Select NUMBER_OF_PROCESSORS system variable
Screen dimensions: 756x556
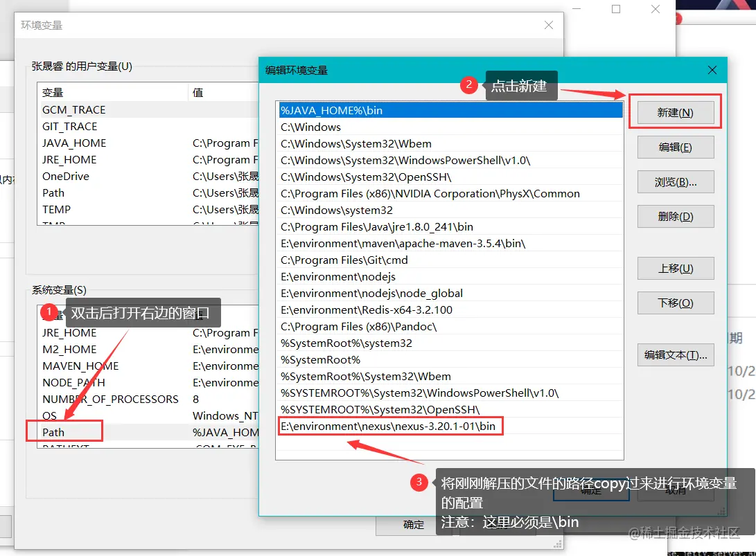(x=148, y=400)
